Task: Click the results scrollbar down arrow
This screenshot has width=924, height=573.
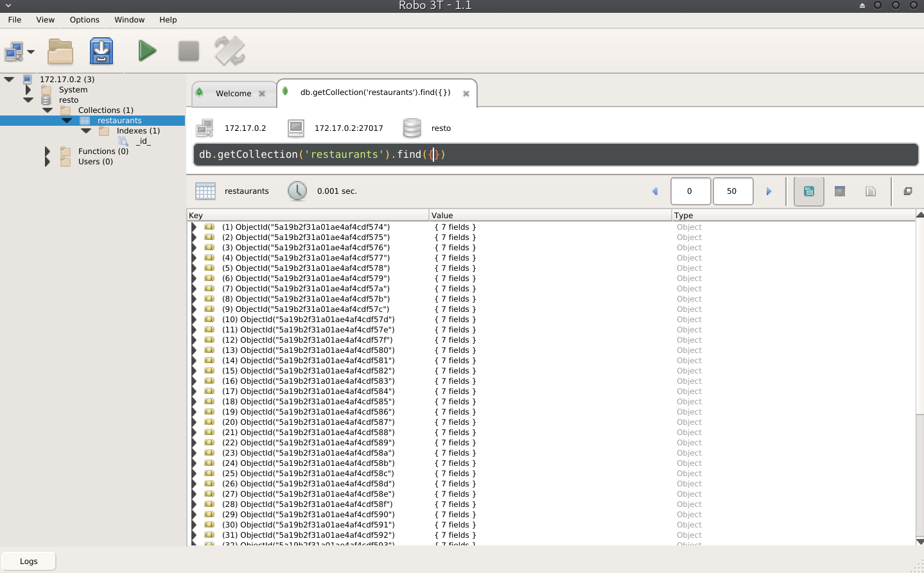Action: (x=920, y=542)
